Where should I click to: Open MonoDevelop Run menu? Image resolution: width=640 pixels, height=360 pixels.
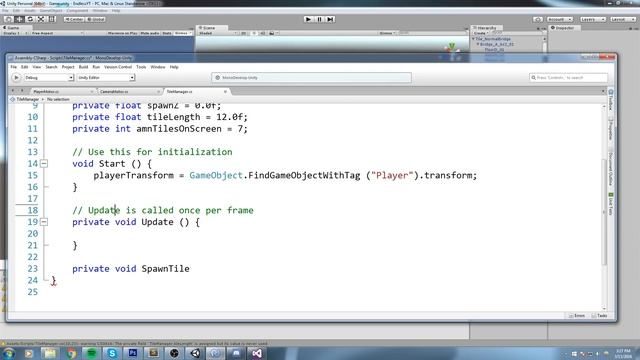(x=96, y=67)
